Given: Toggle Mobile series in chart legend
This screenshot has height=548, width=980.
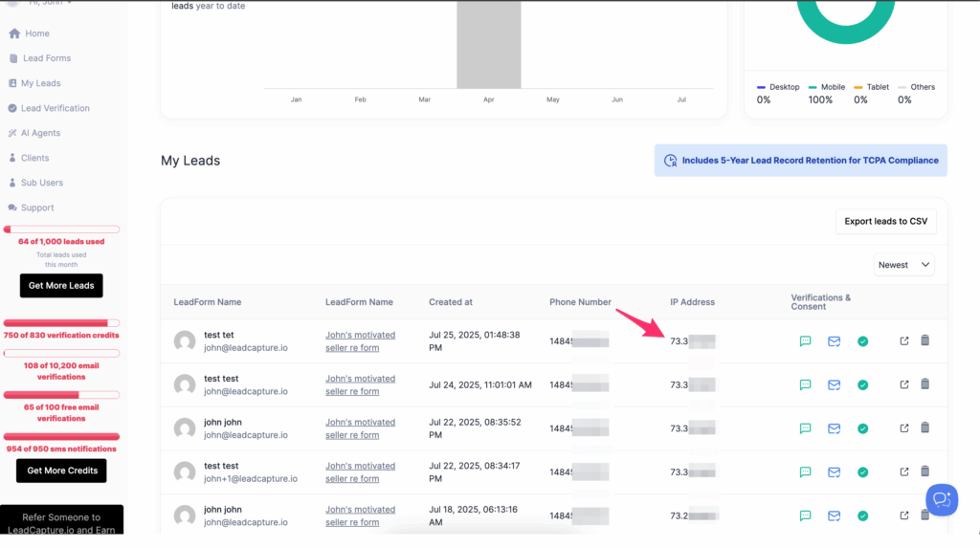Looking at the screenshot, I should coord(826,87).
